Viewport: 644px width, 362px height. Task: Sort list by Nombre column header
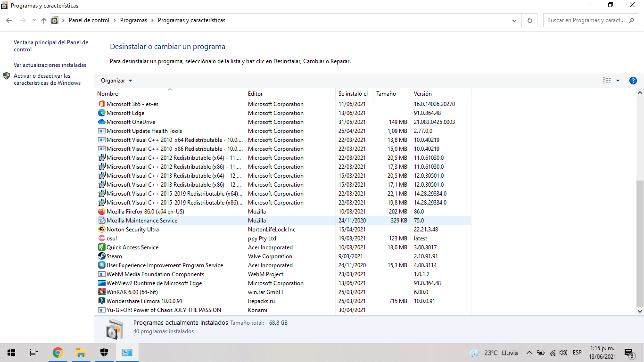(170, 94)
